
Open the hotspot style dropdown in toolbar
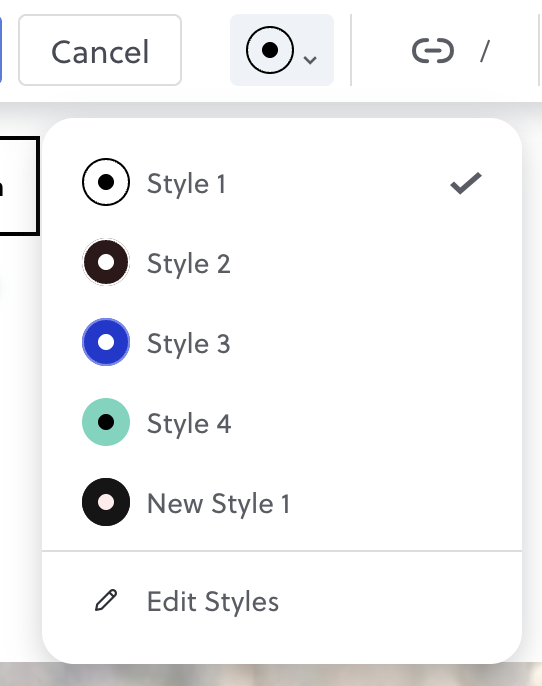(x=282, y=50)
